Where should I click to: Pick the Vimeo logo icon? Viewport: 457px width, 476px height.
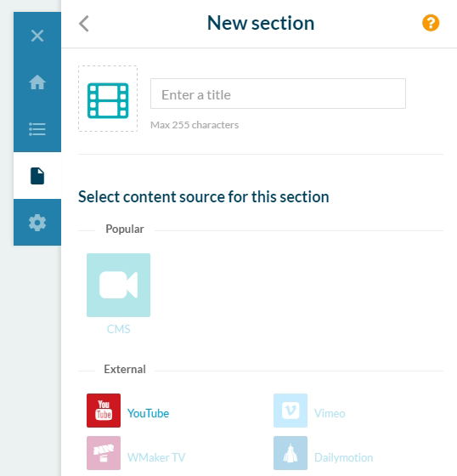pyautogui.click(x=291, y=411)
